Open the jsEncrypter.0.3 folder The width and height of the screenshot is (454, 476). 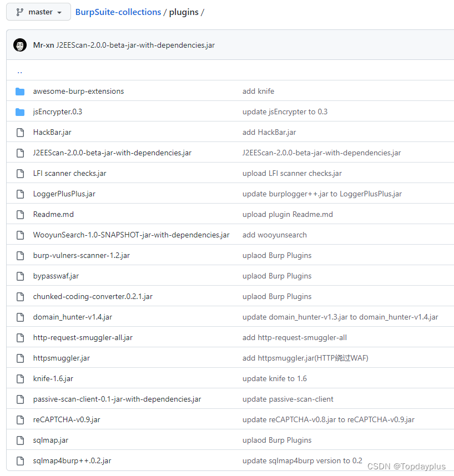[x=57, y=112]
